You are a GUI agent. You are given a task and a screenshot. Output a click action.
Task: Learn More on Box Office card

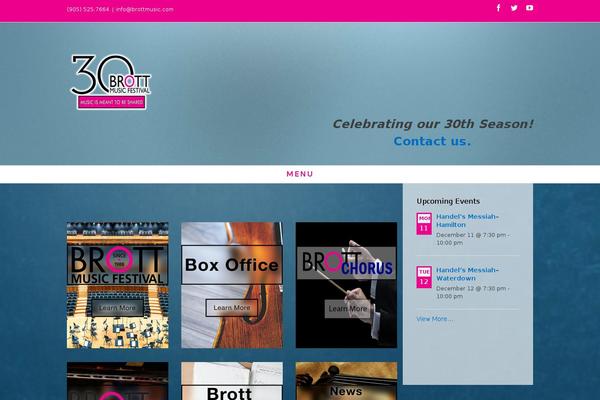click(x=232, y=308)
